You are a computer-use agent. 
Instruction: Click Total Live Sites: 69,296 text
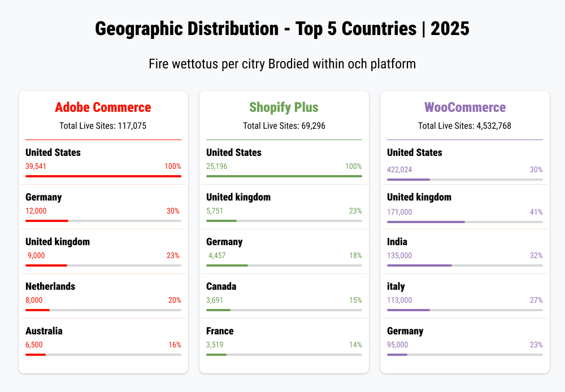point(284,126)
